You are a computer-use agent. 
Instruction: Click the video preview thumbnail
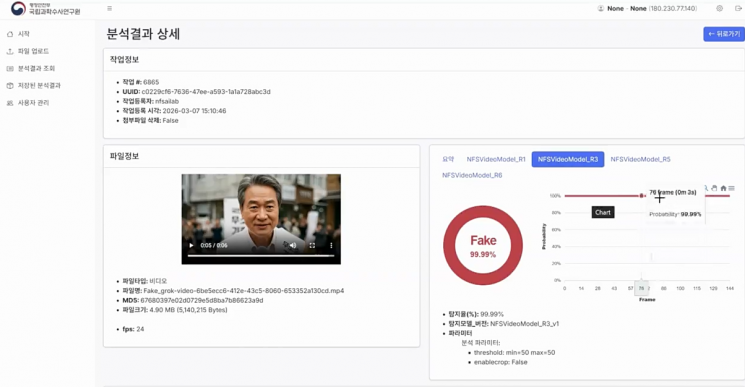[x=261, y=219]
